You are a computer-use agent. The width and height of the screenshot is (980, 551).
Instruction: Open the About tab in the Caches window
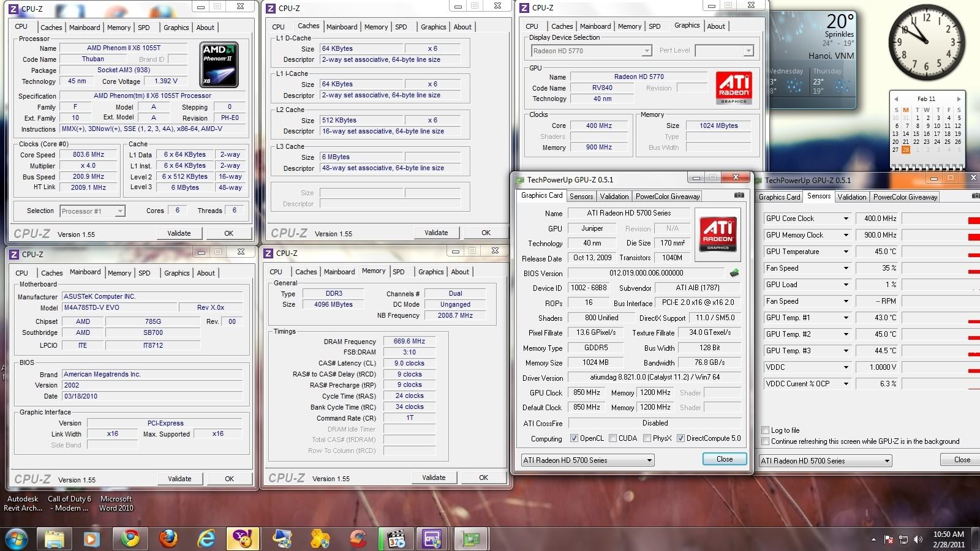pos(462,27)
